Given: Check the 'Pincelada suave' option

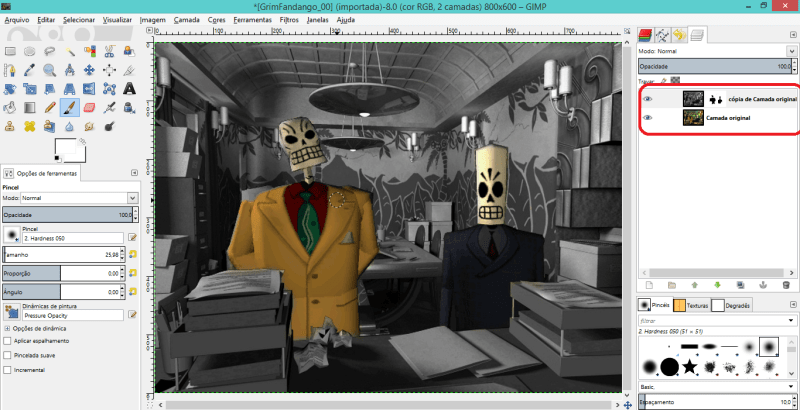Looking at the screenshot, I should click(x=8, y=355).
